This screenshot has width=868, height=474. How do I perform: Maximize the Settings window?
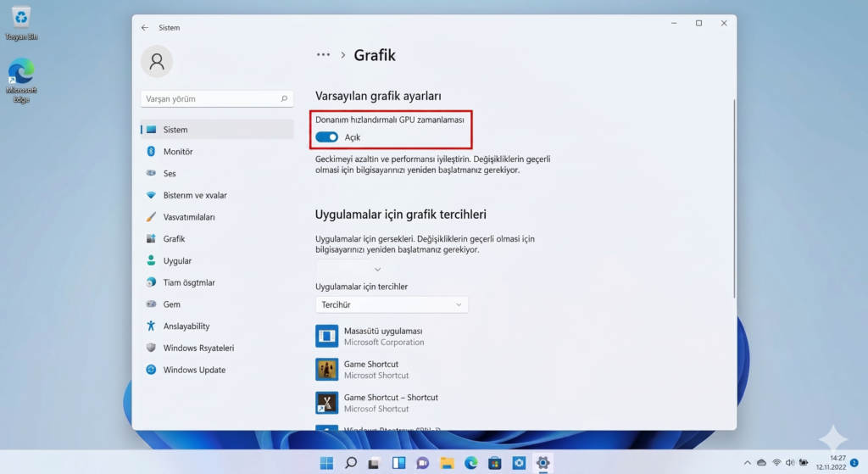[x=698, y=23]
